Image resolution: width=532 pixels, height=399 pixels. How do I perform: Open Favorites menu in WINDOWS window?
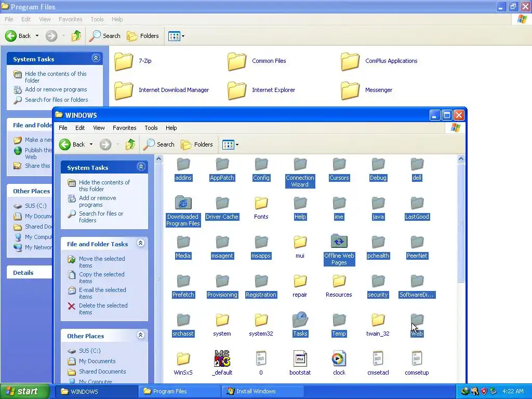125,128
